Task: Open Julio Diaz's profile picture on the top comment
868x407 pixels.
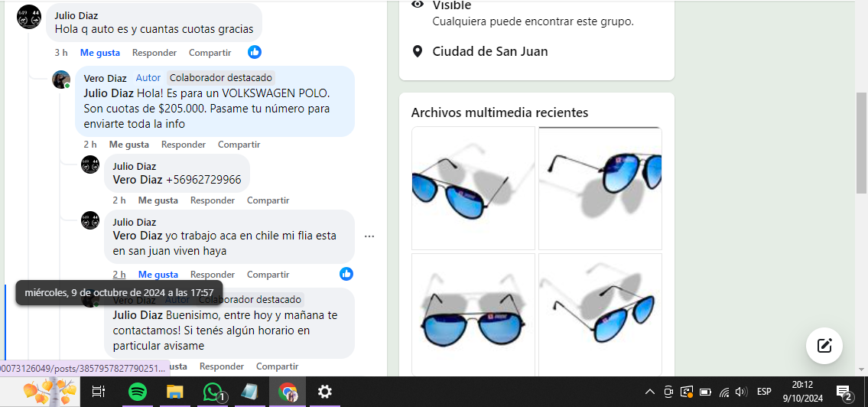Action: [x=29, y=17]
